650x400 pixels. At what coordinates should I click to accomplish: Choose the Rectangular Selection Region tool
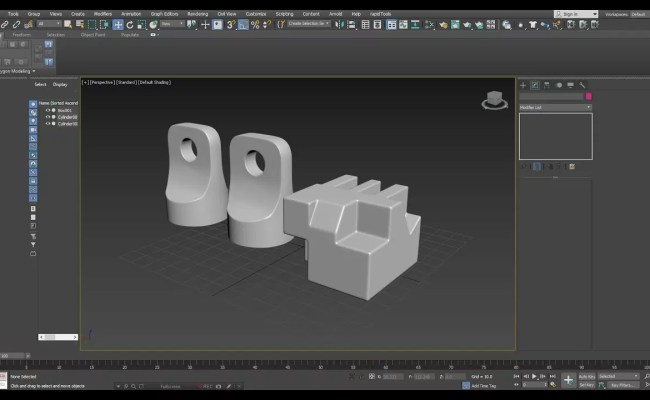[92, 25]
